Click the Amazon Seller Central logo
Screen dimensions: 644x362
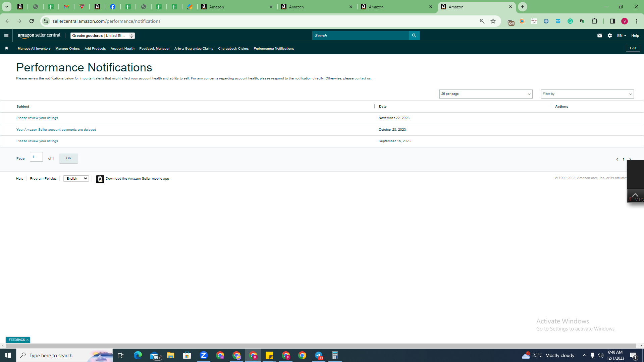tap(39, 36)
